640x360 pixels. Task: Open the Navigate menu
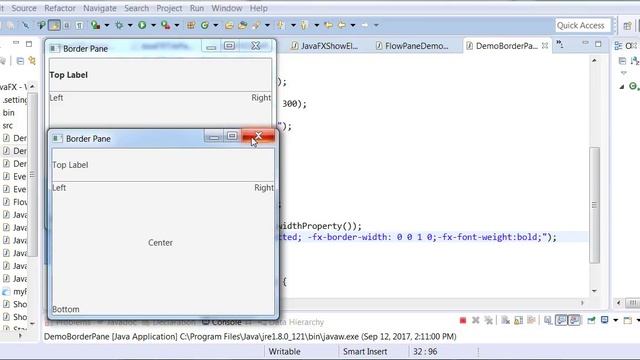100,8
